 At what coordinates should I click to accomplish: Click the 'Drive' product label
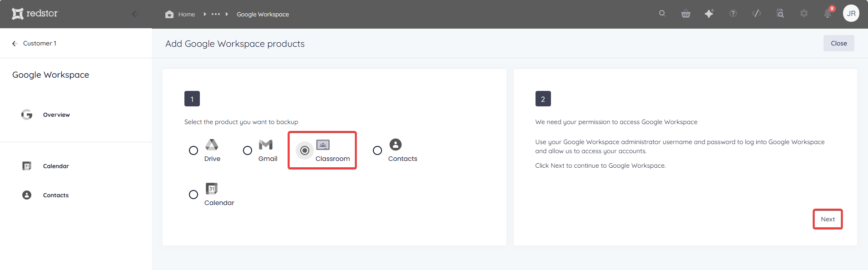click(x=212, y=159)
